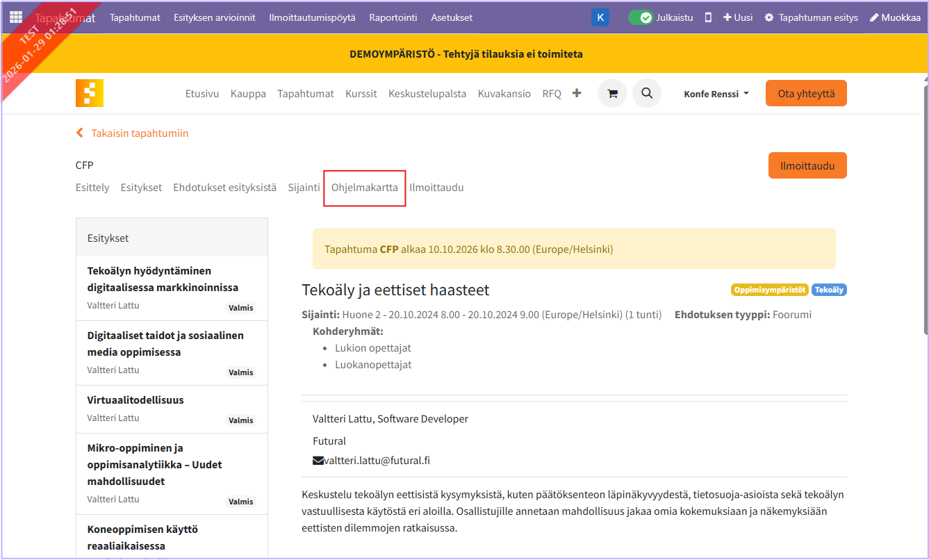Click the orange website logo
The height and width of the screenshot is (560, 929).
pyautogui.click(x=90, y=93)
